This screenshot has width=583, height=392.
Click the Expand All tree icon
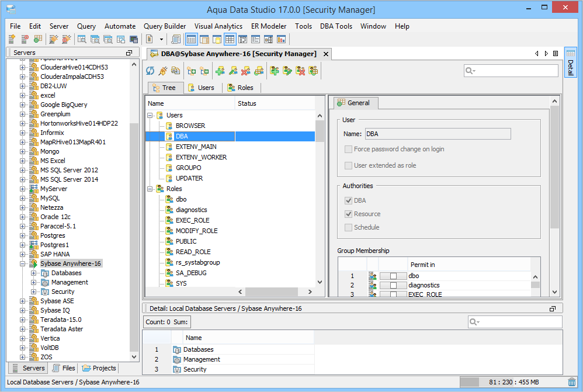[x=192, y=71]
